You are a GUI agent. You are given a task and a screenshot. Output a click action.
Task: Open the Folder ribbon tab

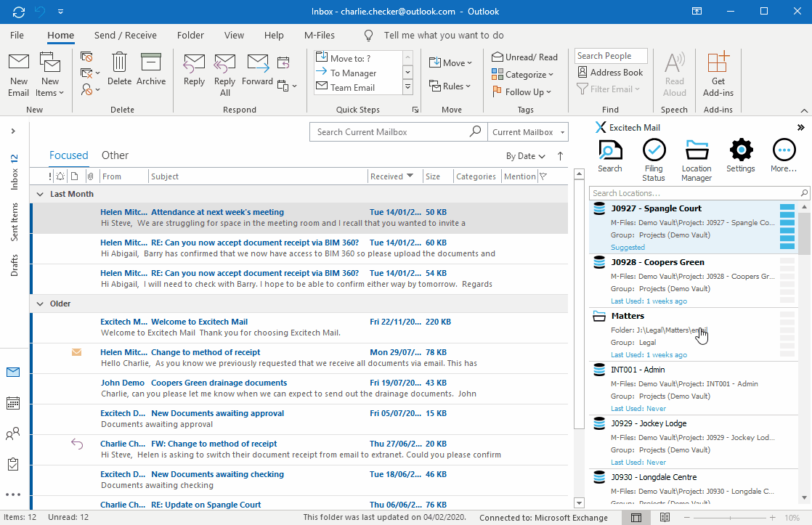pyautogui.click(x=190, y=35)
